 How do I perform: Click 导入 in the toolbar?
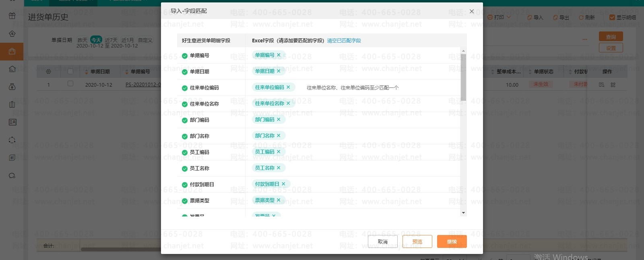pos(535,17)
